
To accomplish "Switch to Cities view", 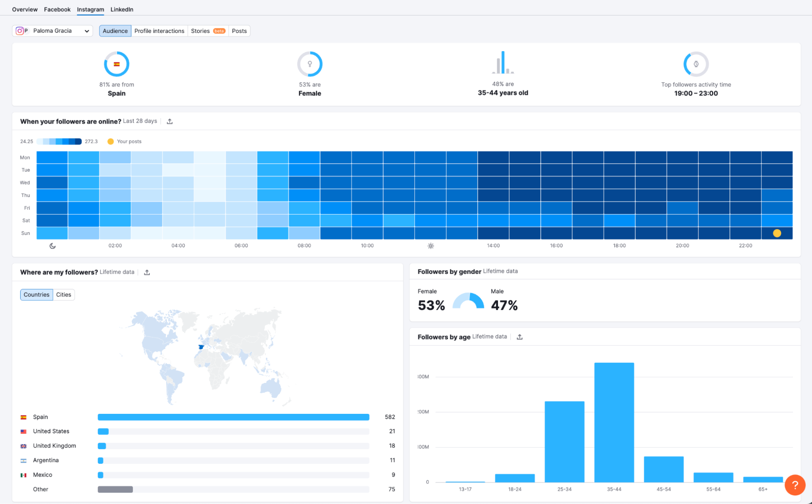I will 63,294.
